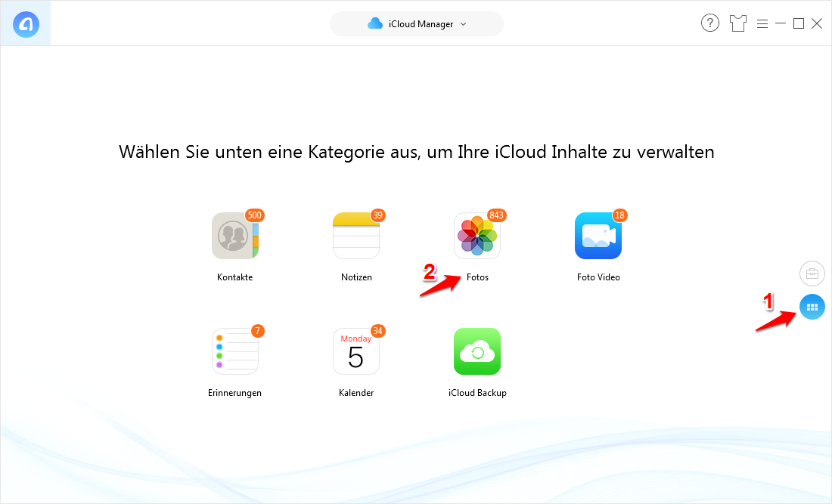Click the Fotos text label
The image size is (832, 504).
point(477,277)
